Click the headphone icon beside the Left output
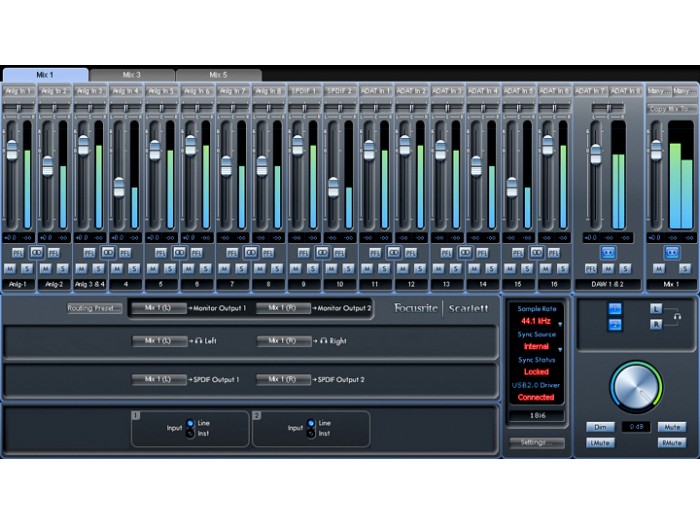 [199, 341]
